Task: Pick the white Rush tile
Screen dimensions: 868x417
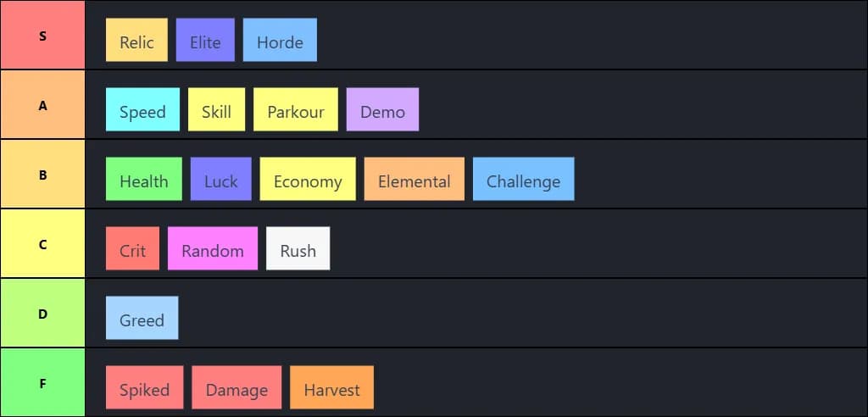Action: click(x=298, y=248)
